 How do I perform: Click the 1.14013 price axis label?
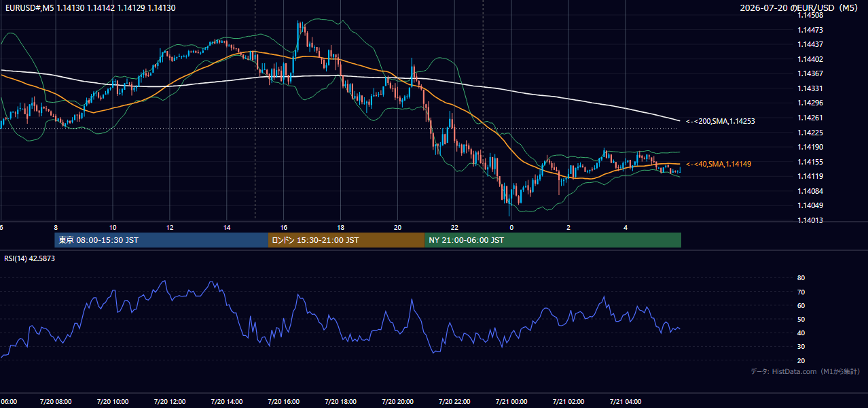(811, 220)
